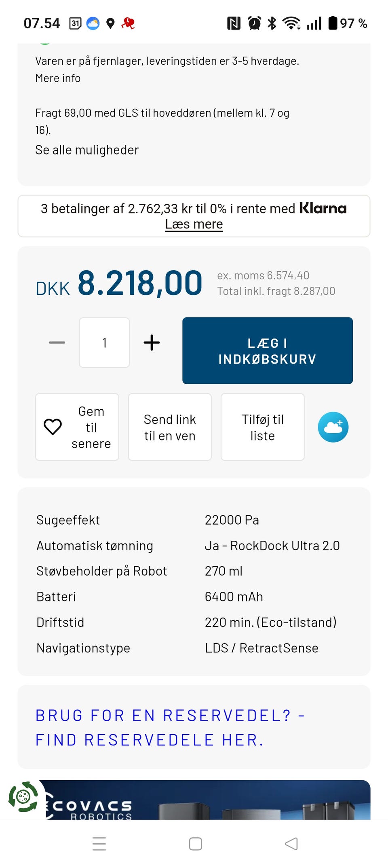Open the green cookie settings icon
This screenshot has height=868, width=388.
(23, 797)
